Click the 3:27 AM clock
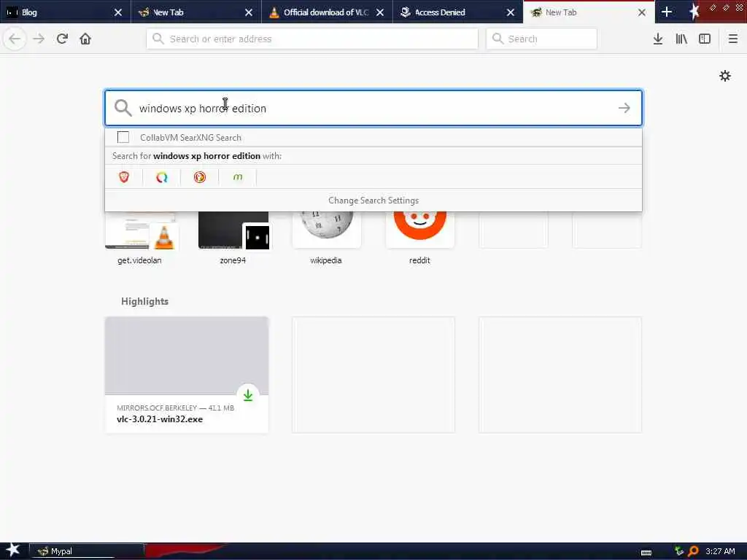 (x=720, y=551)
